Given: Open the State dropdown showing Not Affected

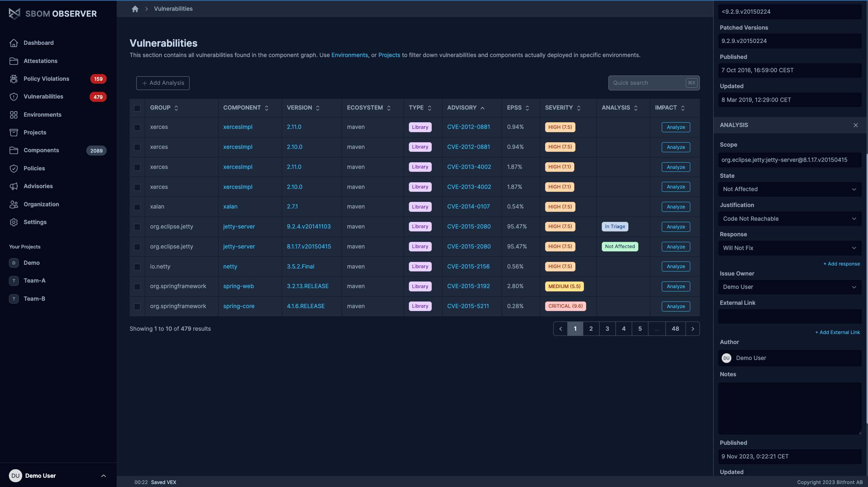Looking at the screenshot, I should coord(789,189).
